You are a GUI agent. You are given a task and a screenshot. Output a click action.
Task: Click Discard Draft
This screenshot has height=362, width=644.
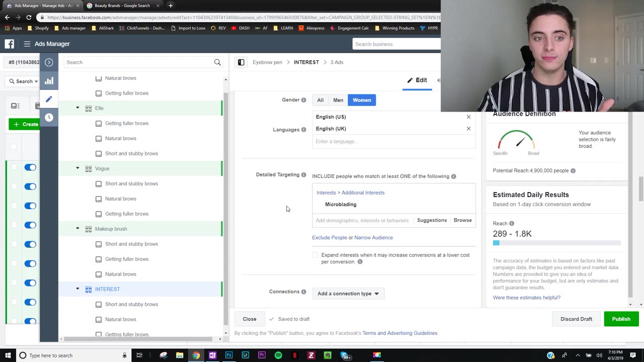point(576,319)
